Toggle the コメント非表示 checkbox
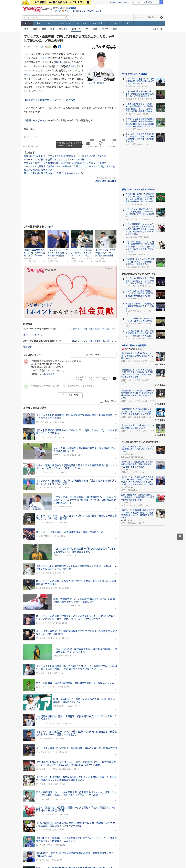 102,401
